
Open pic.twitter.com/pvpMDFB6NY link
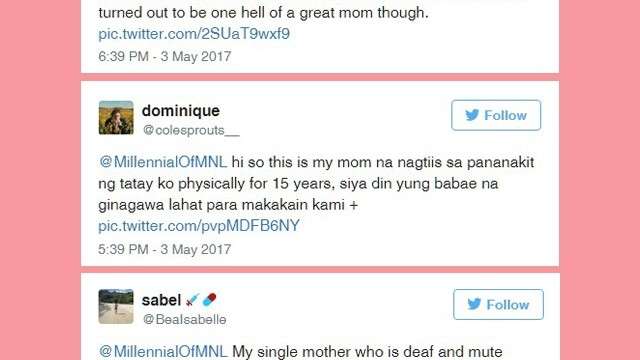click(199, 226)
